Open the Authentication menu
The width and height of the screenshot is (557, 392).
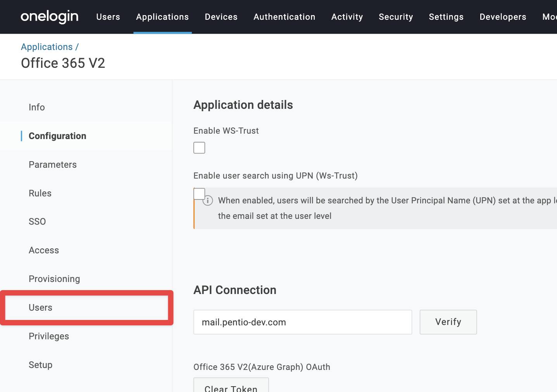(285, 17)
